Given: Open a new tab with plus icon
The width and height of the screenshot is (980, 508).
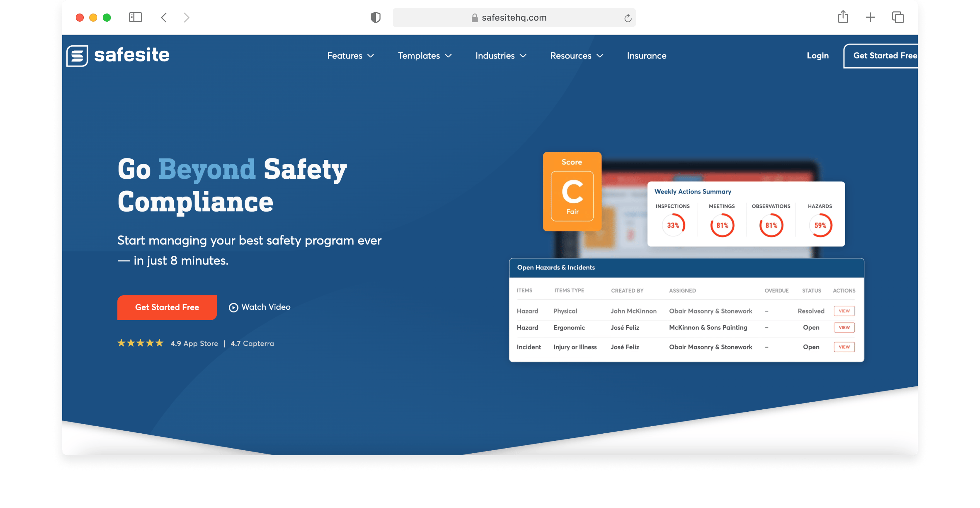Looking at the screenshot, I should pos(870,18).
